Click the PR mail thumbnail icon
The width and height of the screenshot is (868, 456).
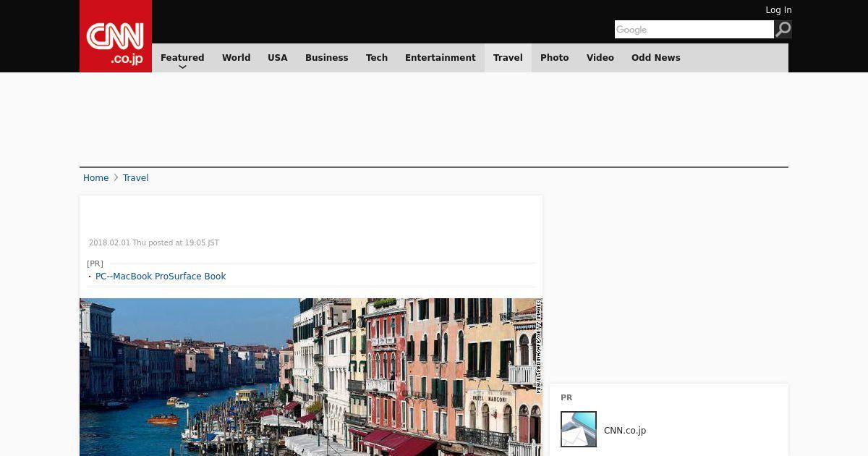(x=579, y=429)
